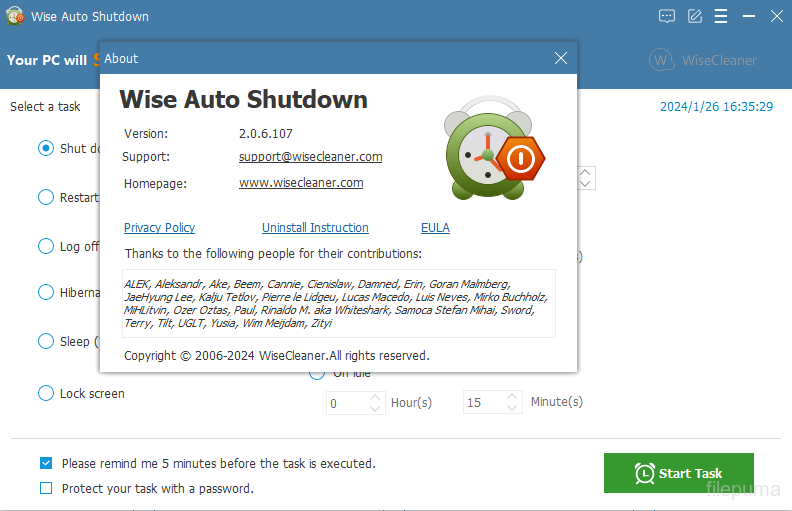Select the Restart radio button
Screen dimensions: 792x511
46,197
